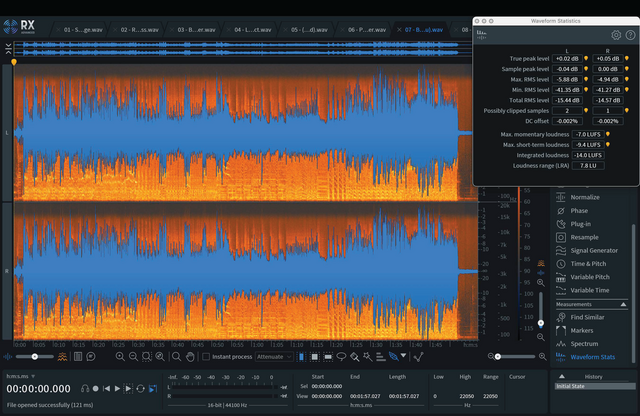
Task: Open help in Waveform Statistics window
Action: point(630,35)
